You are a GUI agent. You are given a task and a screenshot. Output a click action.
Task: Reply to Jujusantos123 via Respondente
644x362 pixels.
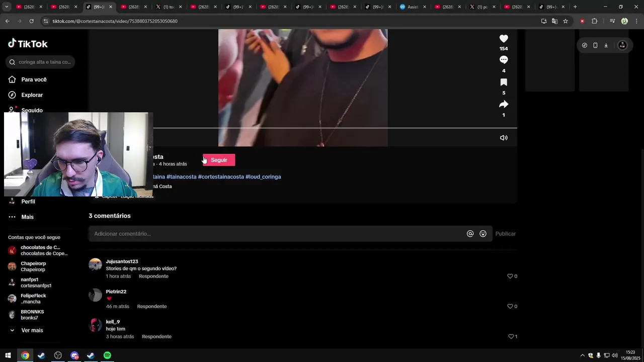tap(153, 277)
